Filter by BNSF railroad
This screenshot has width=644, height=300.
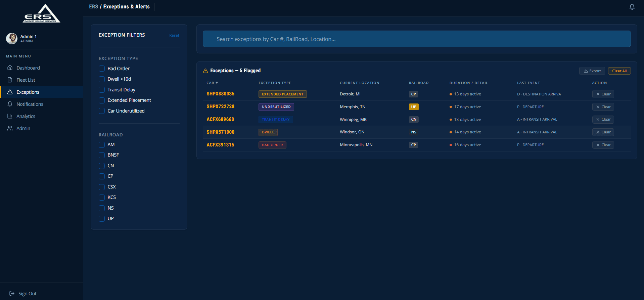(x=102, y=155)
